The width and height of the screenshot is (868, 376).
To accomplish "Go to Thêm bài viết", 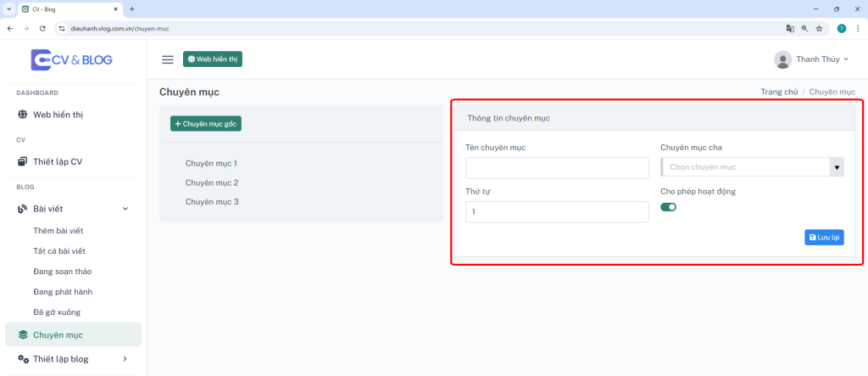I will [x=58, y=231].
